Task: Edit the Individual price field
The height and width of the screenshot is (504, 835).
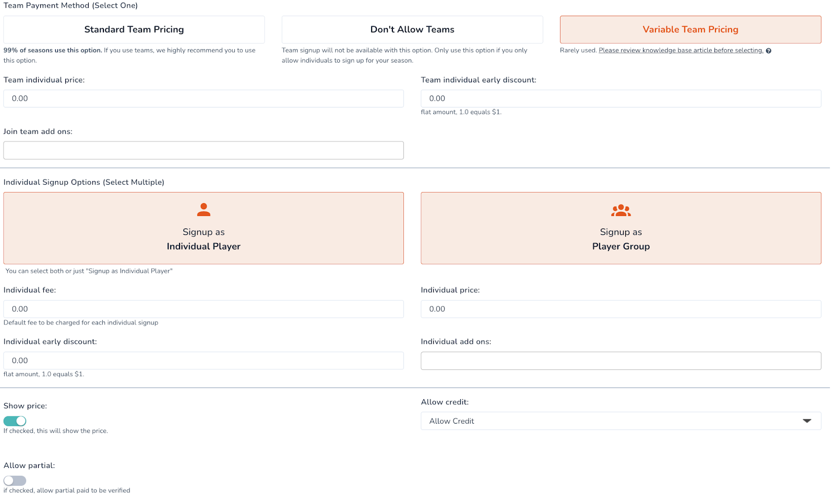Action: pos(621,309)
